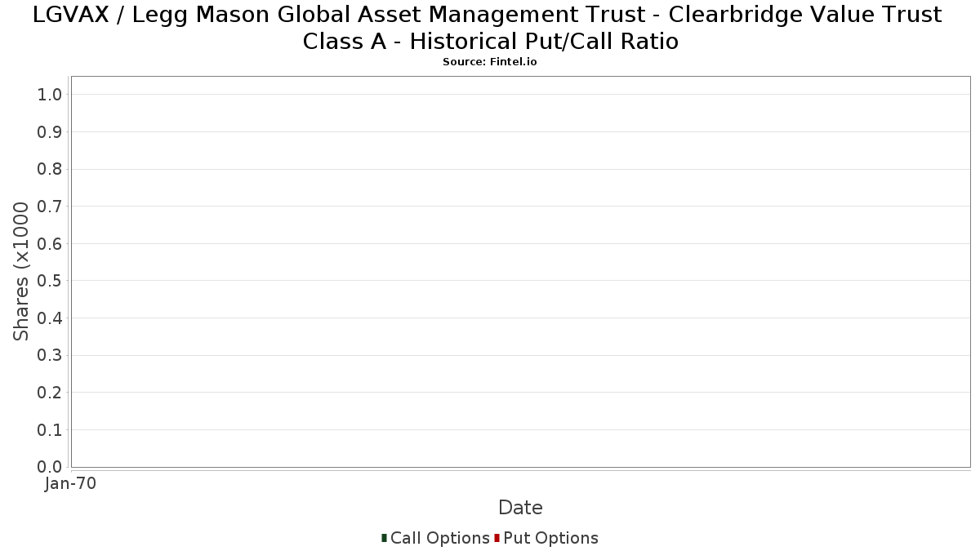Click the 0.1 y-axis tick label
The height and width of the screenshot is (551, 980).
pos(50,430)
